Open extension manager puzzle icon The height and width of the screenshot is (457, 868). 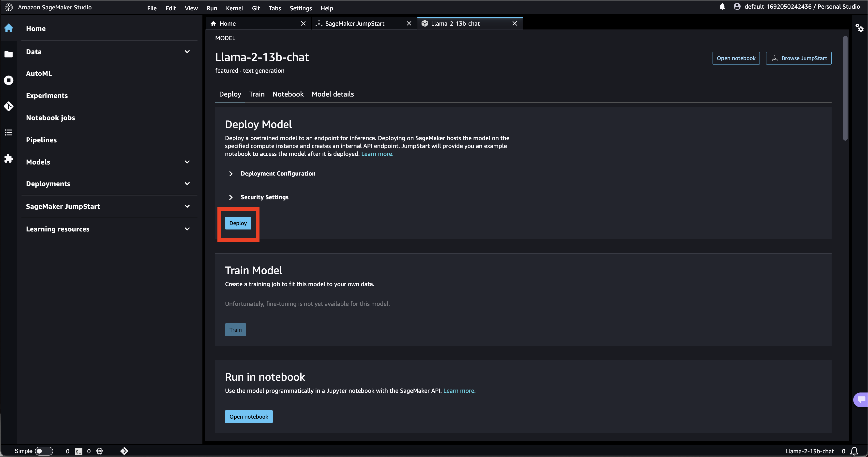tap(9, 159)
